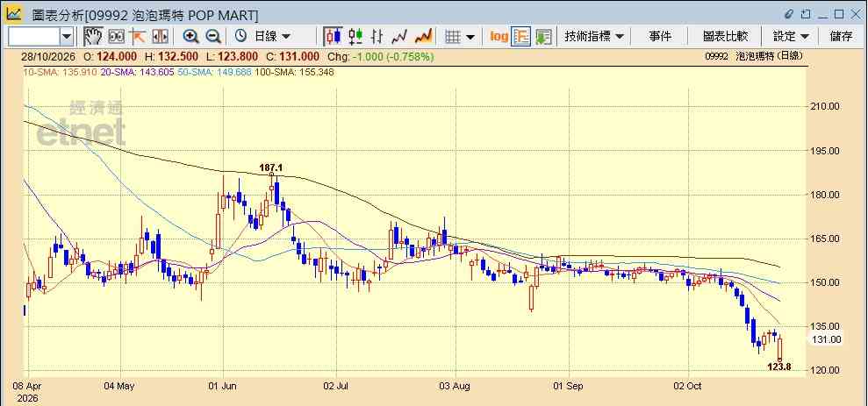Zoom out of the chart
Image resolution: width=868 pixels, height=406 pixels.
(213, 37)
